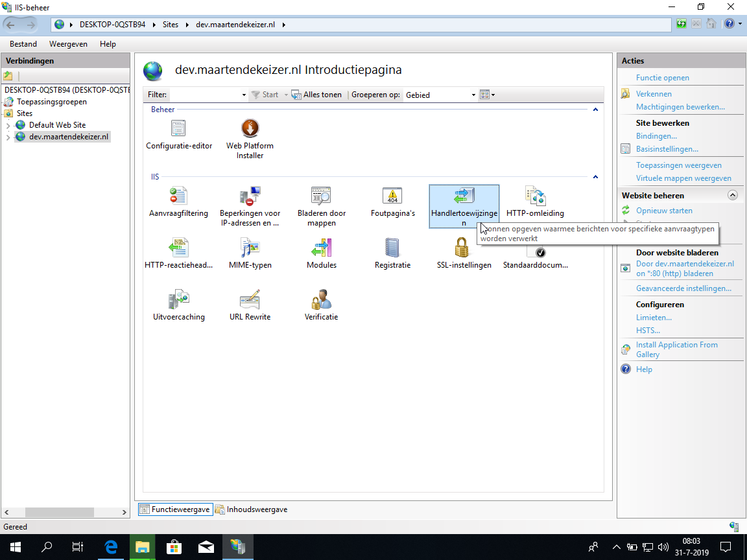Open HTTP-reactieheaders feature
747x560 pixels.
(x=179, y=254)
